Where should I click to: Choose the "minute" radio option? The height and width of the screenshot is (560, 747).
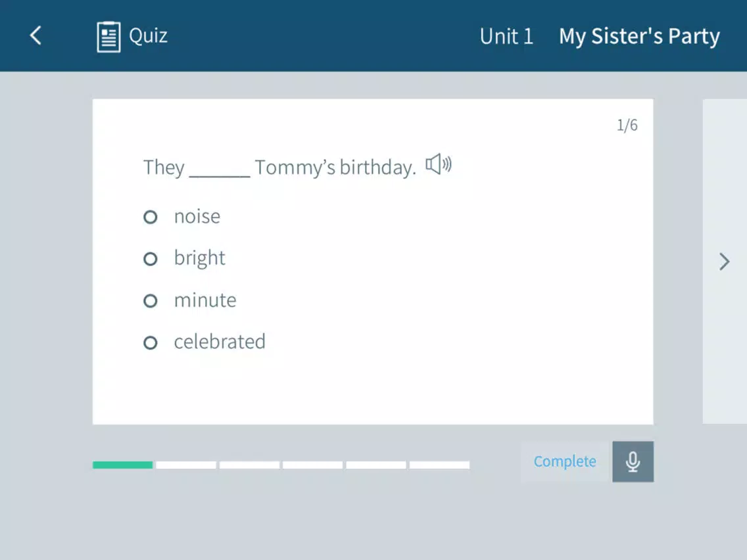click(x=151, y=301)
